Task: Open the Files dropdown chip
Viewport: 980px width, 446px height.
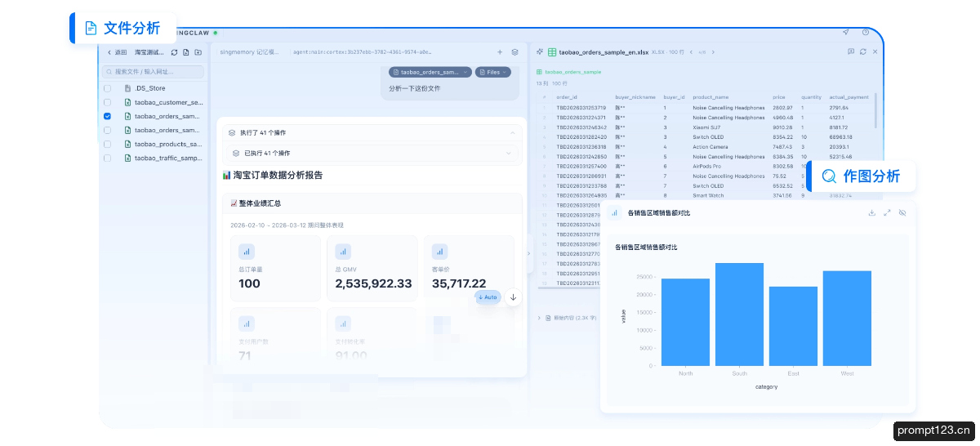Action: (x=493, y=72)
